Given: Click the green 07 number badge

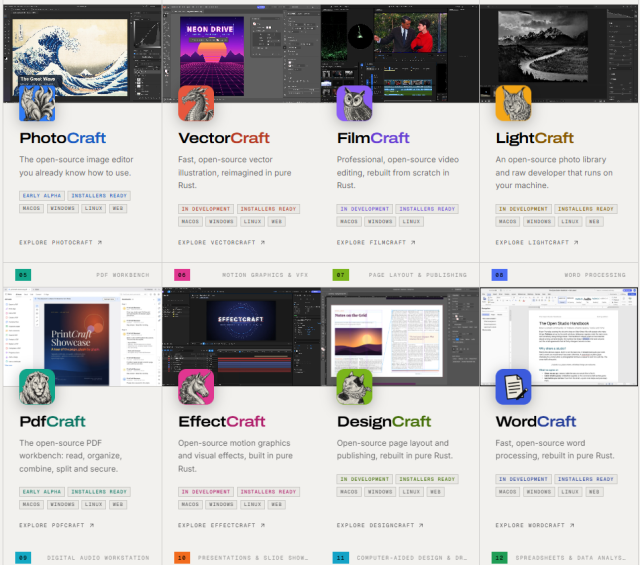Looking at the screenshot, I should pos(340,275).
